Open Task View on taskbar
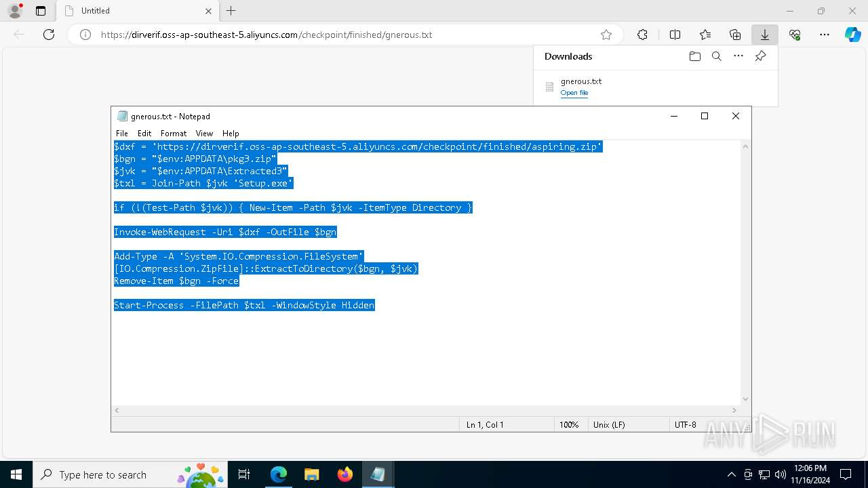 tap(244, 474)
